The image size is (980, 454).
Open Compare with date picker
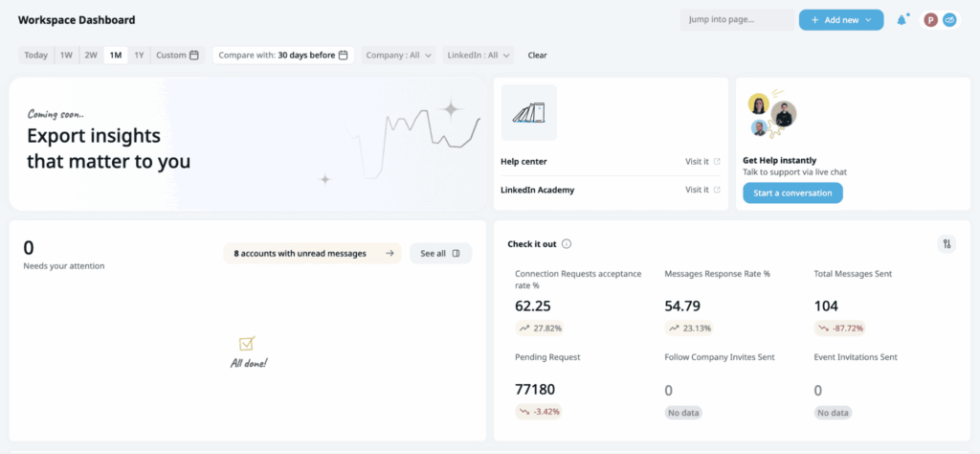(x=283, y=56)
